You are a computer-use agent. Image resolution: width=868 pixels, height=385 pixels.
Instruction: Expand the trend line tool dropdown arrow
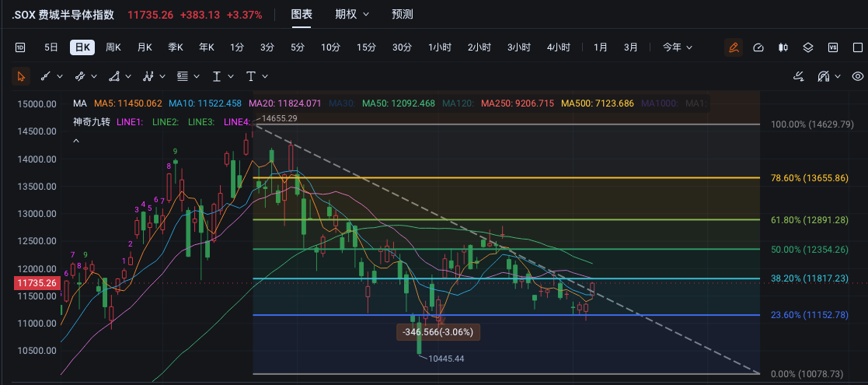click(x=60, y=76)
